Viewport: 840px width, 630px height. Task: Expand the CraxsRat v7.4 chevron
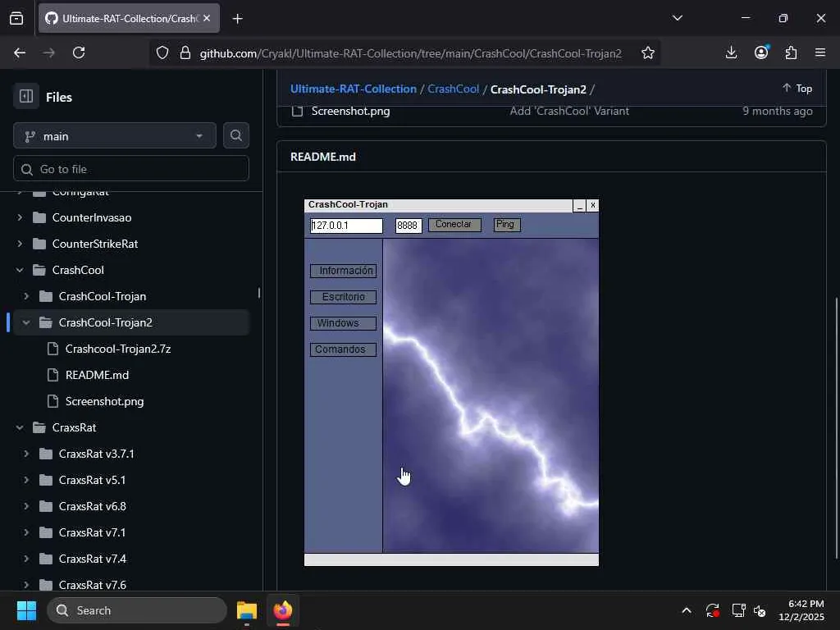26,559
